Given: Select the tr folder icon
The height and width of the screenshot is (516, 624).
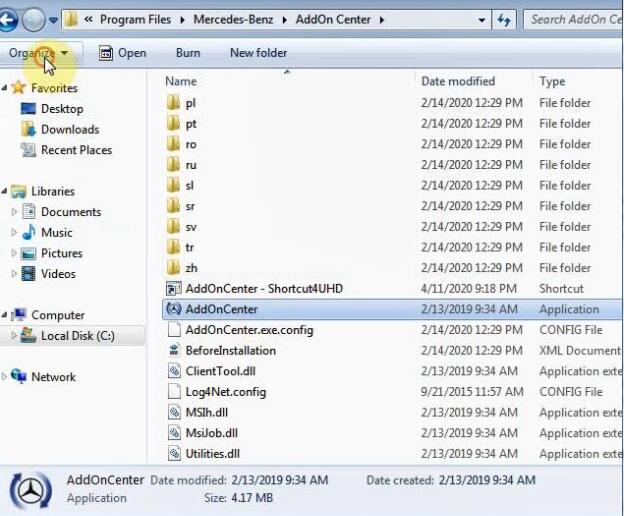Looking at the screenshot, I should click(x=173, y=247).
